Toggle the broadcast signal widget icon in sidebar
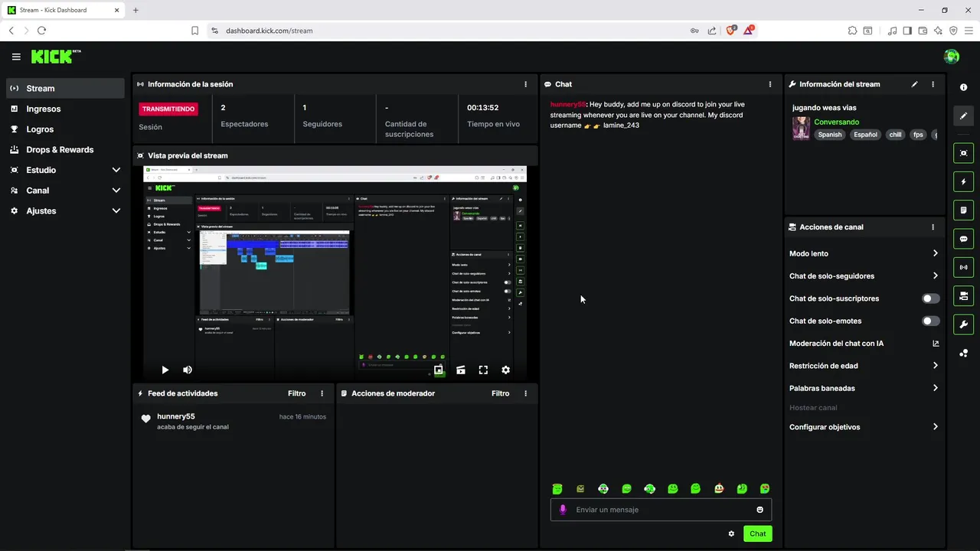Viewport: 980px width, 551px height. click(964, 267)
